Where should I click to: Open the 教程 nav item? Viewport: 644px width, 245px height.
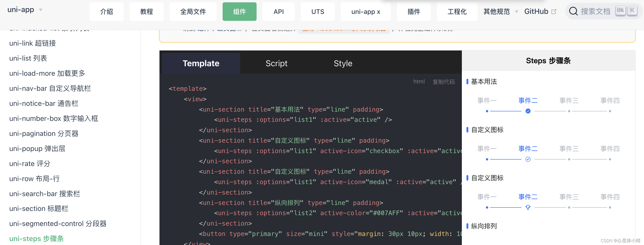[x=147, y=12]
